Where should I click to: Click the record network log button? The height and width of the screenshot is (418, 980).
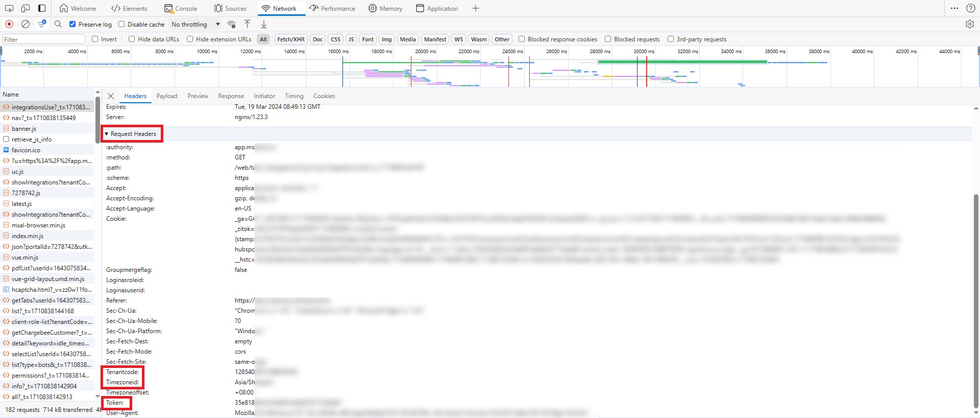(9, 24)
